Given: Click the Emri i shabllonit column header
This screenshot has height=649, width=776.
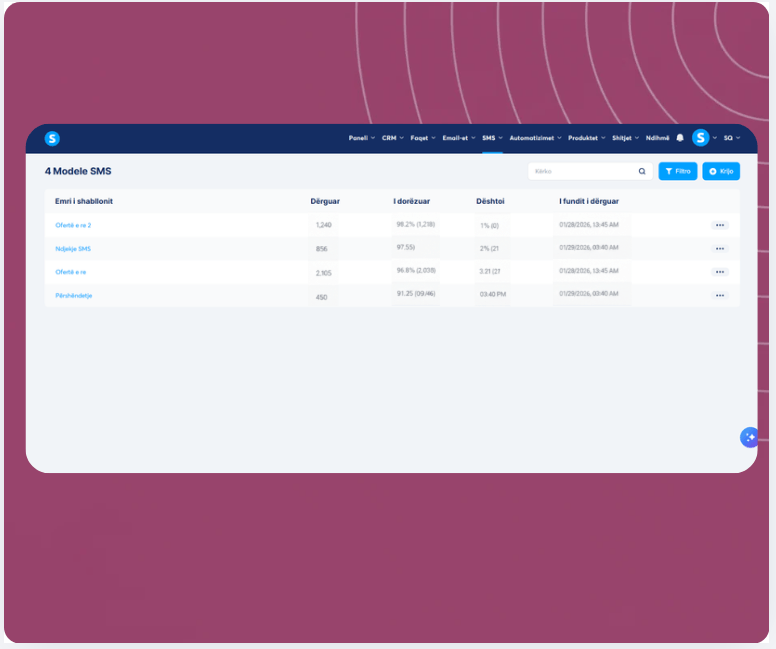Looking at the screenshot, I should [84, 201].
